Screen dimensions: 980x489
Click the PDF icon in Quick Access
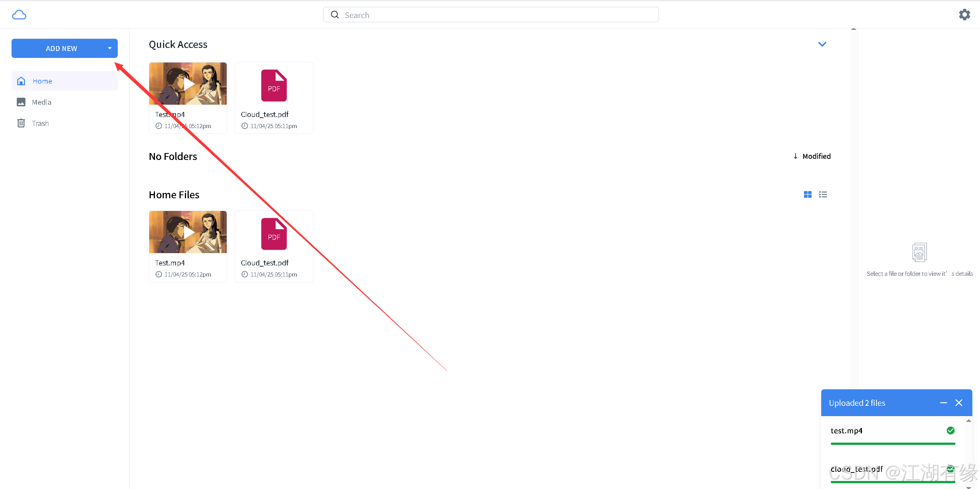point(274,86)
